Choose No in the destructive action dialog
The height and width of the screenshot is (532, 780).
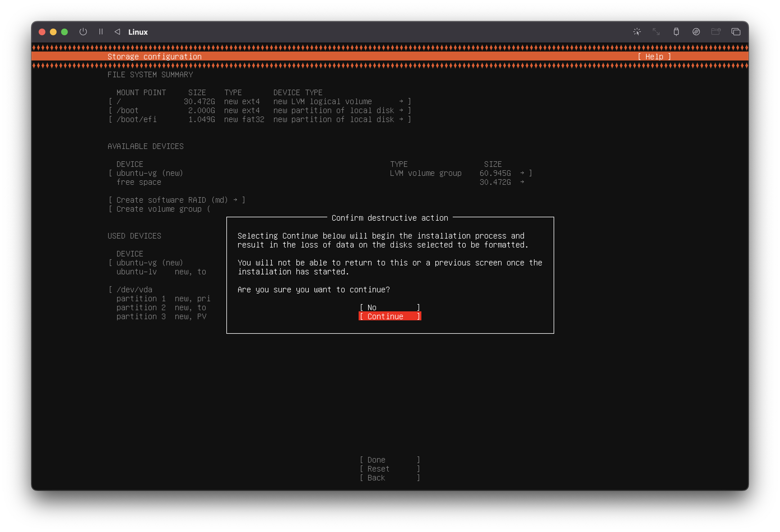click(x=389, y=307)
